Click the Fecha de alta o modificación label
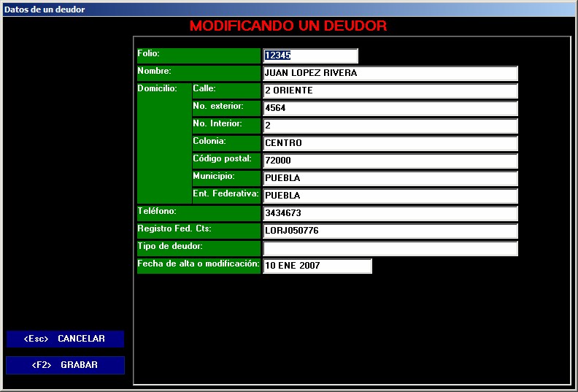Screen dimensions: 578x392 199,266
